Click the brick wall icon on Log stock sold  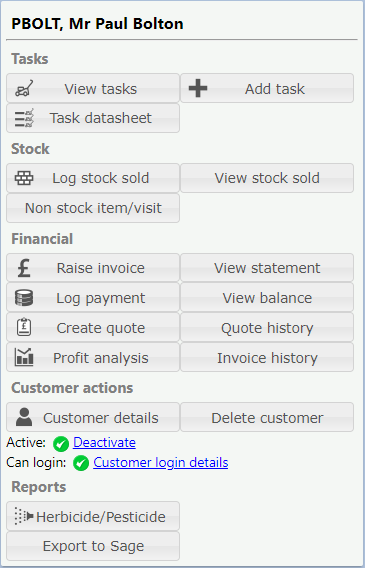click(x=24, y=178)
